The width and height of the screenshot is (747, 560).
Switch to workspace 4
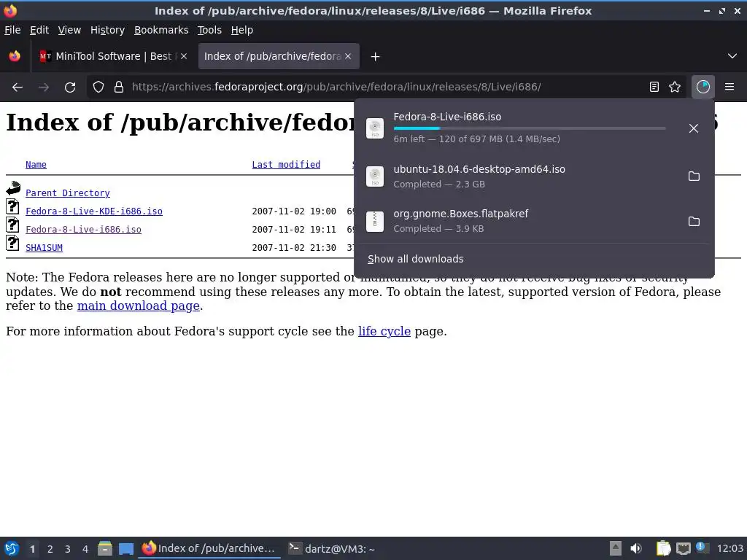pyautogui.click(x=85, y=549)
